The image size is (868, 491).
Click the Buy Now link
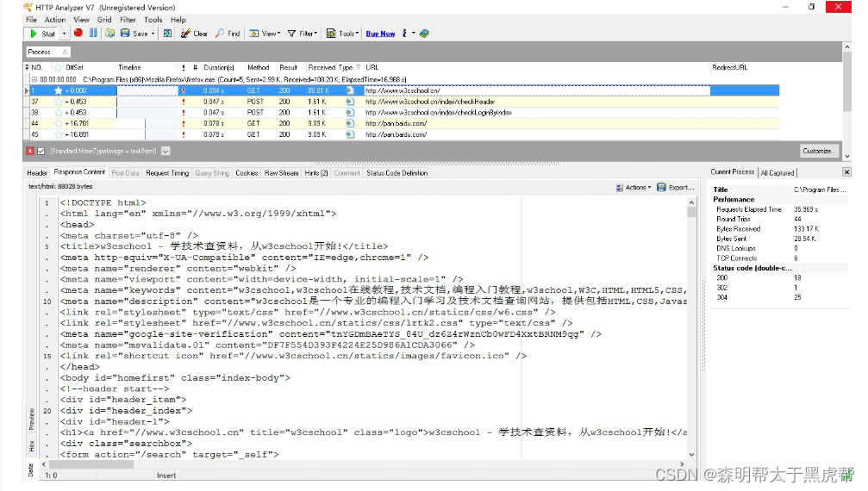coord(380,34)
